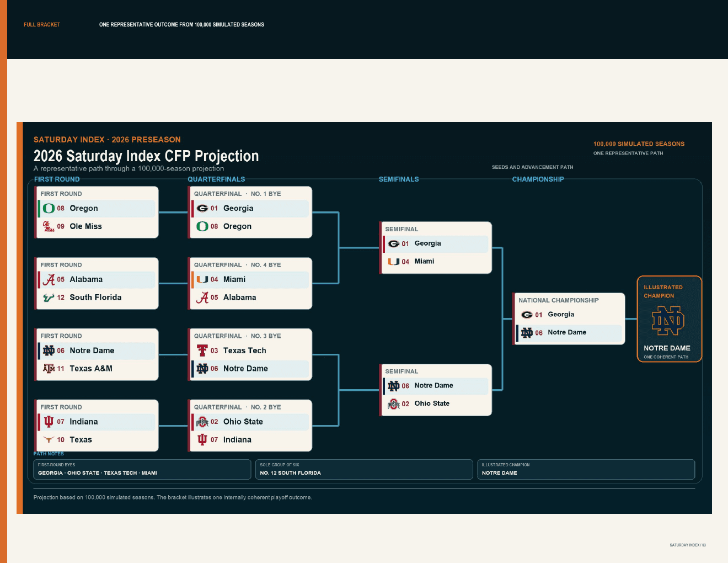Click the 'ONE REPRESENTATIVE OUTCOME' header text
This screenshot has height=563, width=728.
[181, 25]
